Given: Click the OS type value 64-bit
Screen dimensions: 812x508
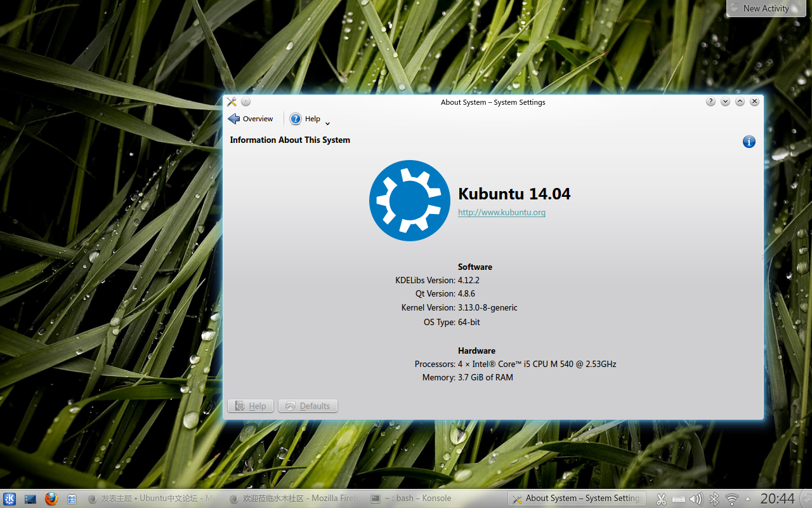Looking at the screenshot, I should 469,322.
